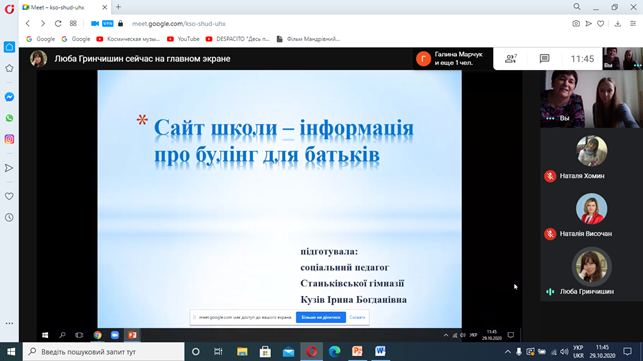The height and width of the screenshot is (361, 643).
Task: Open File Explorer from taskbar
Action: (242, 352)
